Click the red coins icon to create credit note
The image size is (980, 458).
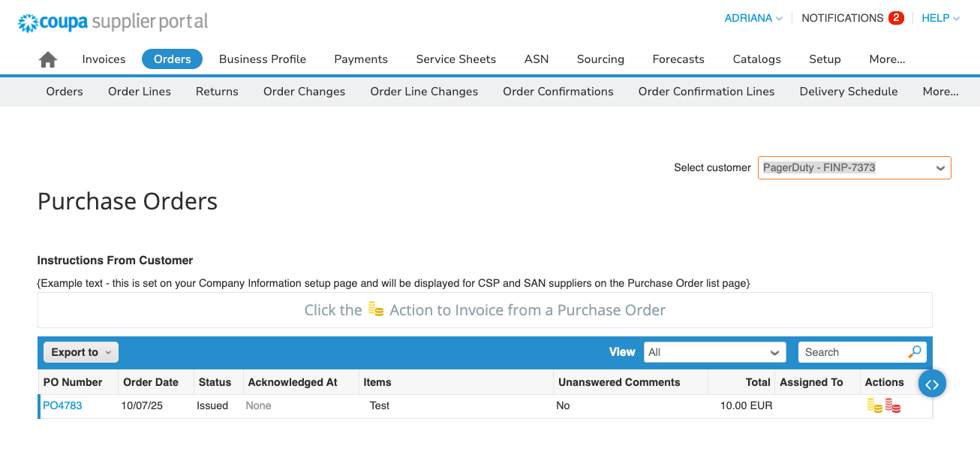tap(894, 405)
